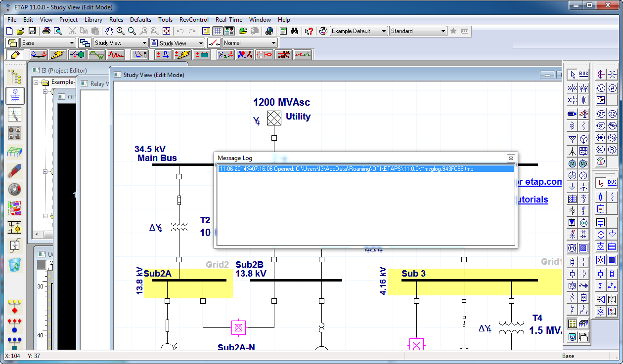This screenshot has height=364, width=623.
Task: Toggle the continuity check button
Action: 229,31
